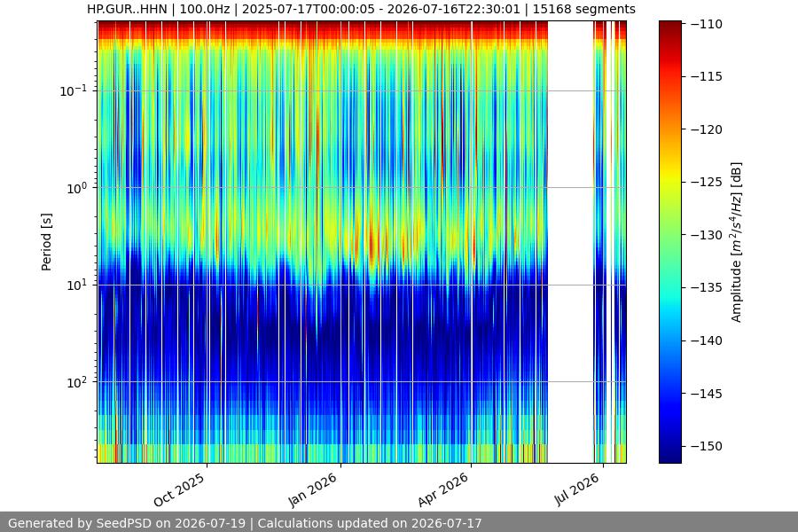This screenshot has height=532, width=798.
Task: Click the white data gap before July 2026
Action: (570, 242)
